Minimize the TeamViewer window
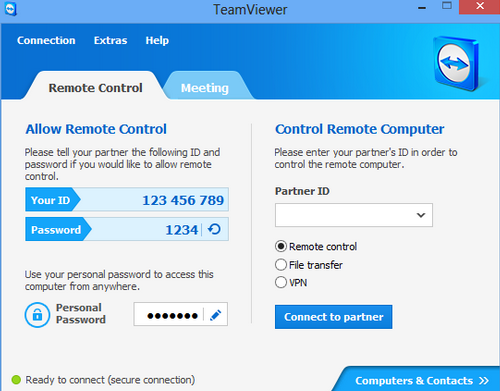Screen dimensions: 500x391 (x=422, y=8)
